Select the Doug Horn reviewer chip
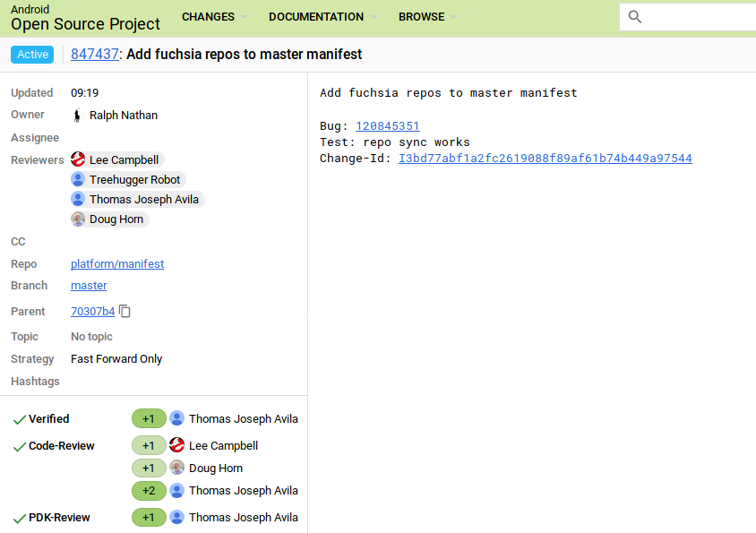 pyautogui.click(x=110, y=219)
